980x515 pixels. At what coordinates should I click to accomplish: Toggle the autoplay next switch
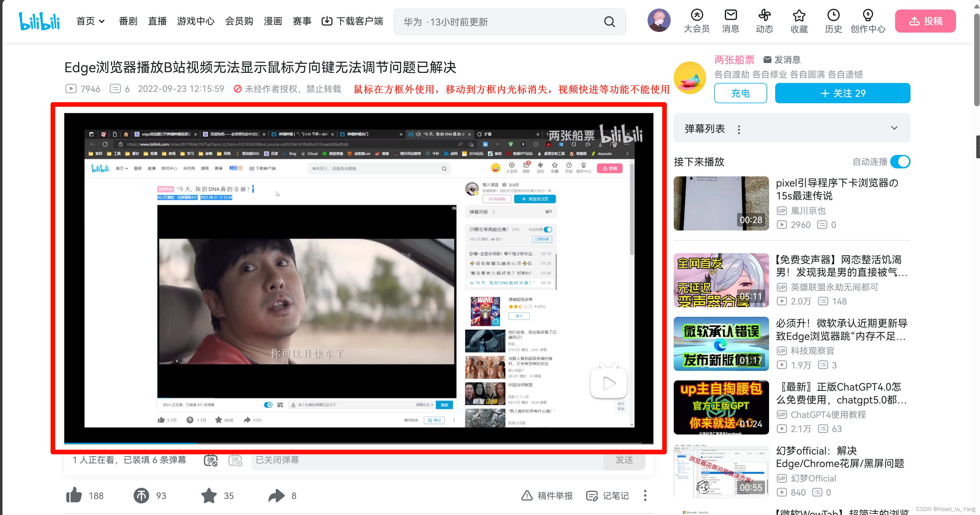900,162
